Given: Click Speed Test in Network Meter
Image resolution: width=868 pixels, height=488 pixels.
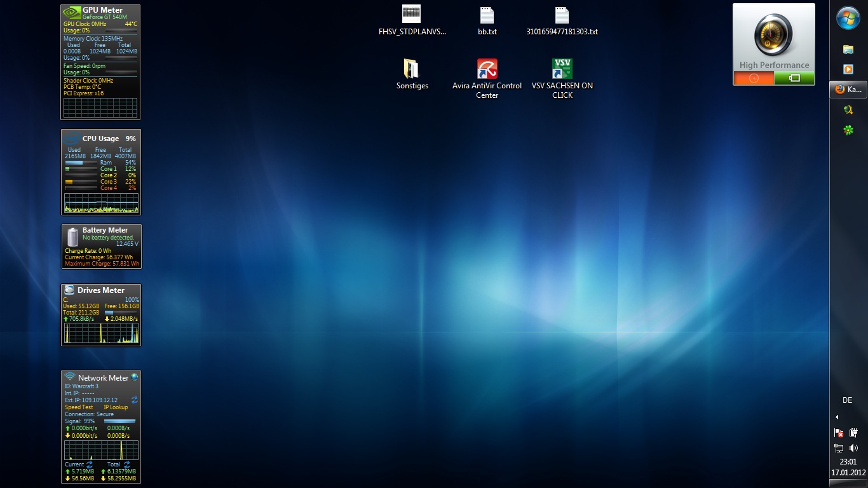Looking at the screenshot, I should click(x=79, y=407).
